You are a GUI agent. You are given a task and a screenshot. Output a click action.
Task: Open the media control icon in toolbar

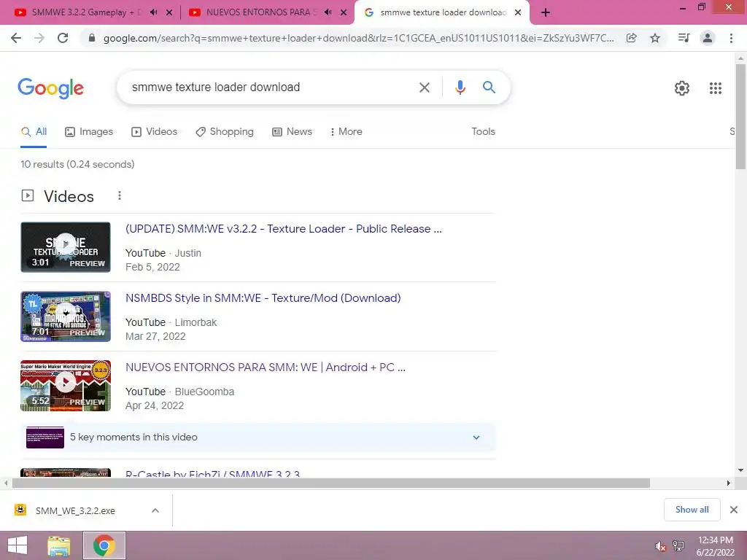coord(684,38)
